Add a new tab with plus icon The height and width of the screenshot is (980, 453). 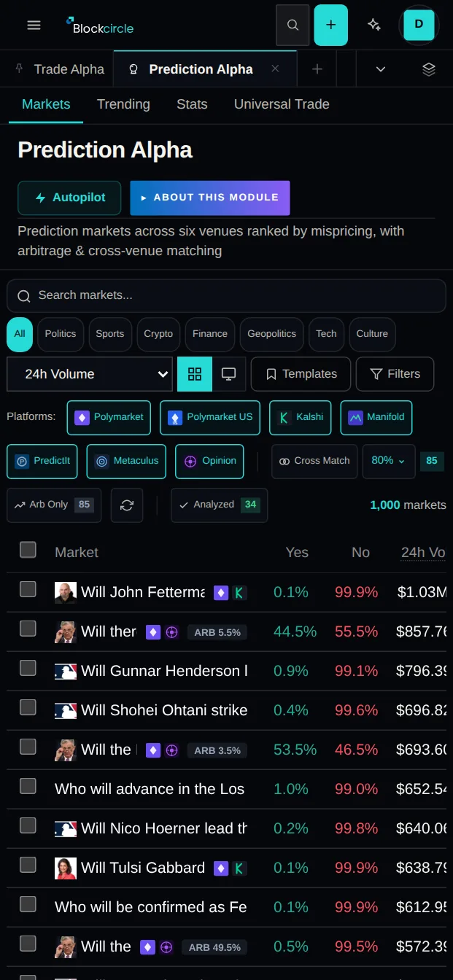point(317,69)
